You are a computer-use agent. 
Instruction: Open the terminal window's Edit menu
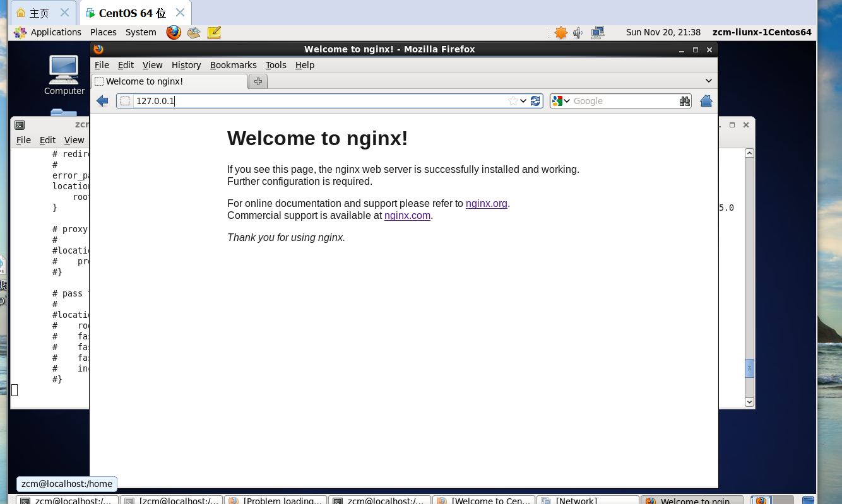(x=47, y=140)
